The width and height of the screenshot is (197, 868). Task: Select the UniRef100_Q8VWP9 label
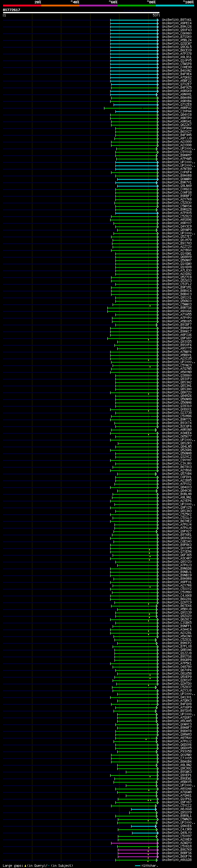tap(177, 230)
